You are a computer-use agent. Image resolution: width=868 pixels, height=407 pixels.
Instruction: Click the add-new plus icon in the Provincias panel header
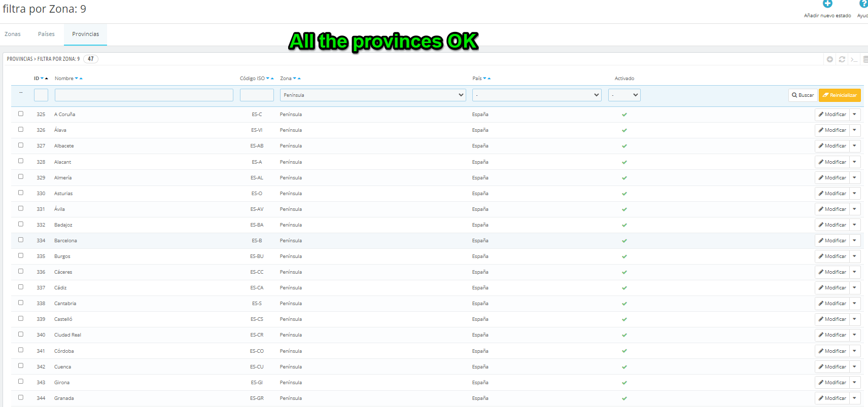830,59
